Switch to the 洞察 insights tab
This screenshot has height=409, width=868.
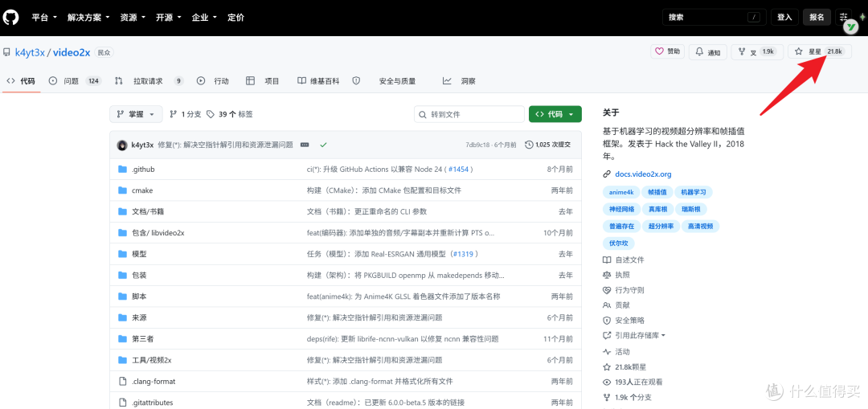[x=460, y=81]
